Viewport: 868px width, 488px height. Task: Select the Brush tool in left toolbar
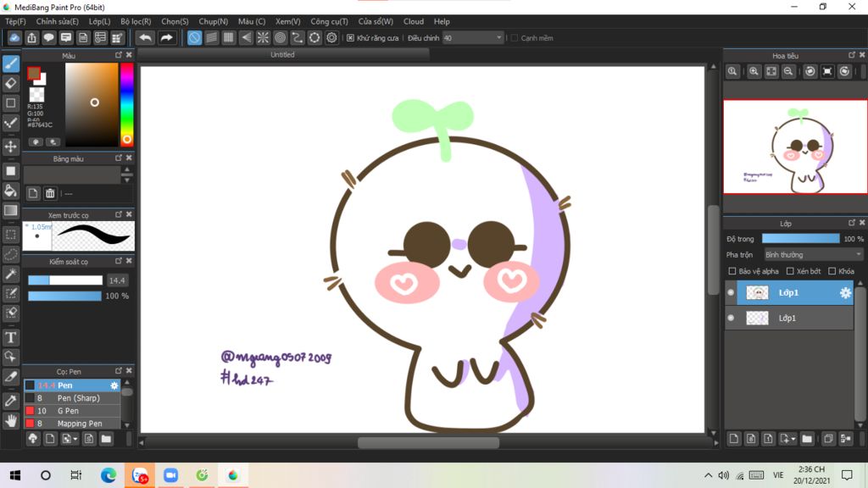(11, 64)
